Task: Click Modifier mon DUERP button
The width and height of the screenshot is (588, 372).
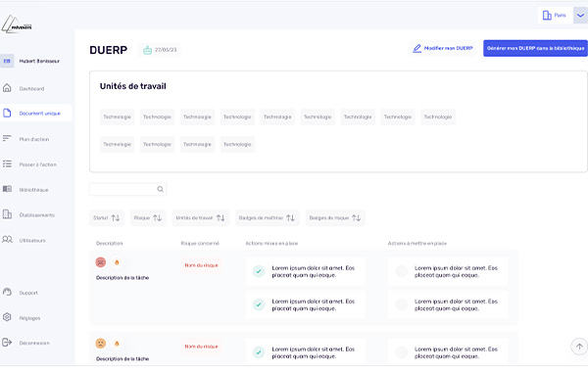Action: pos(443,48)
